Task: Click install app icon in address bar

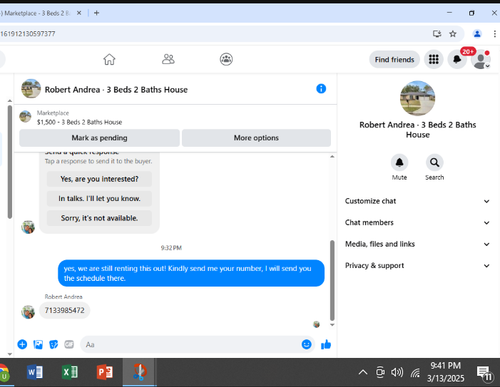Action: point(437,34)
